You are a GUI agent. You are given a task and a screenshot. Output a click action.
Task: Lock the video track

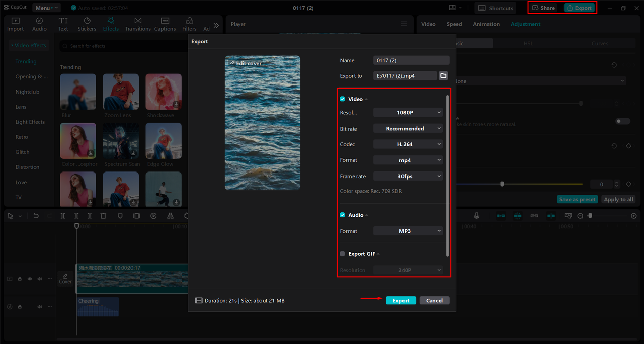tap(20, 279)
